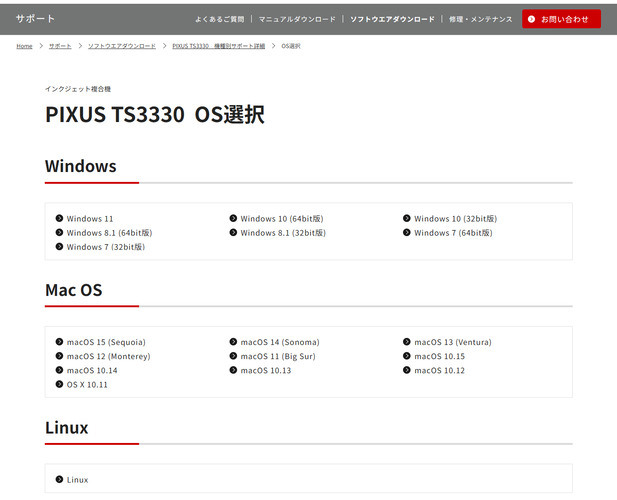Select macOS 14 (Sonoma)

(x=280, y=342)
